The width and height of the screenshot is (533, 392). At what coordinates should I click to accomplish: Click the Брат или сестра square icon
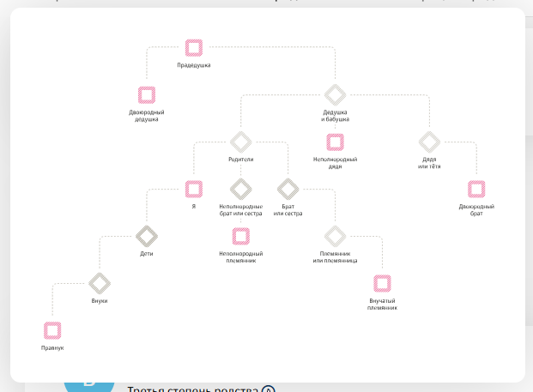pyautogui.click(x=288, y=189)
